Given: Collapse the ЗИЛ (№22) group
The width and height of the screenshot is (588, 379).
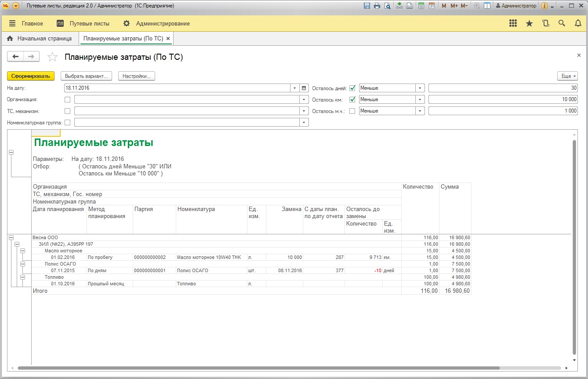Looking at the screenshot, I should (17, 244).
